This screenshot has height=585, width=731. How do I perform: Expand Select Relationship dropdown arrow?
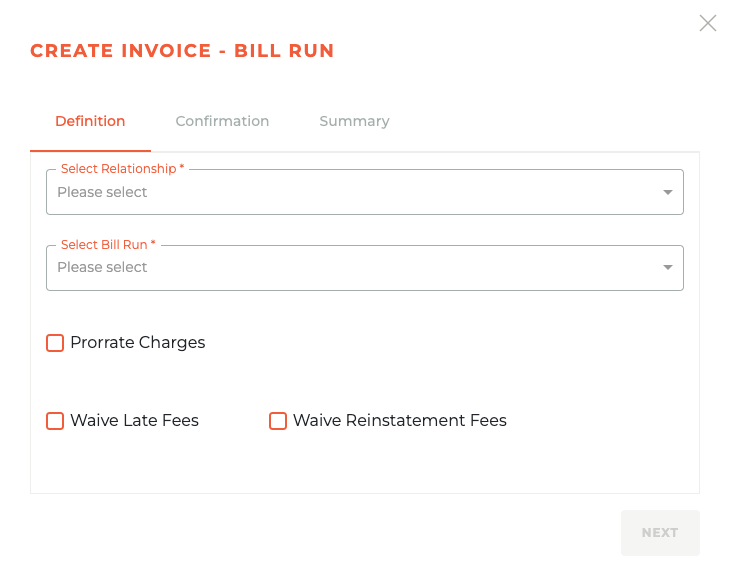pos(668,192)
